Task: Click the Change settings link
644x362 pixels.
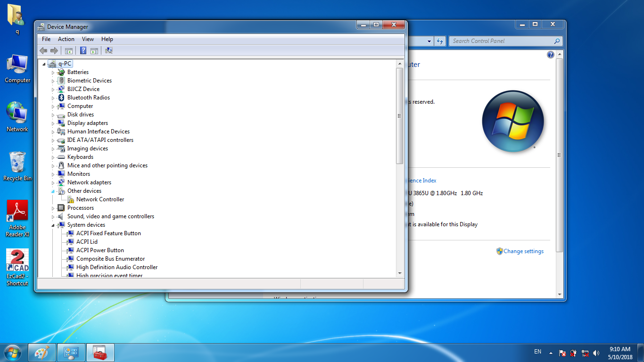Action: click(523, 251)
